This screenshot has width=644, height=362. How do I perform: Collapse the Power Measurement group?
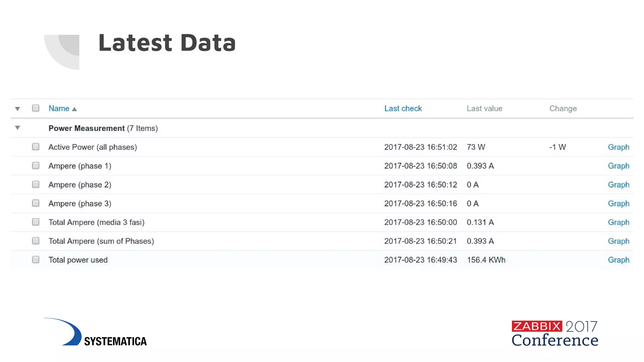(x=18, y=128)
